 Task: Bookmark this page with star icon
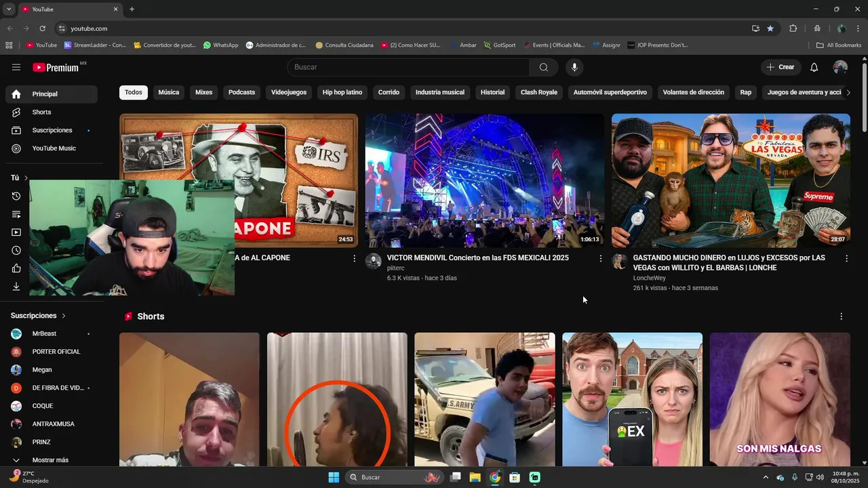770,28
